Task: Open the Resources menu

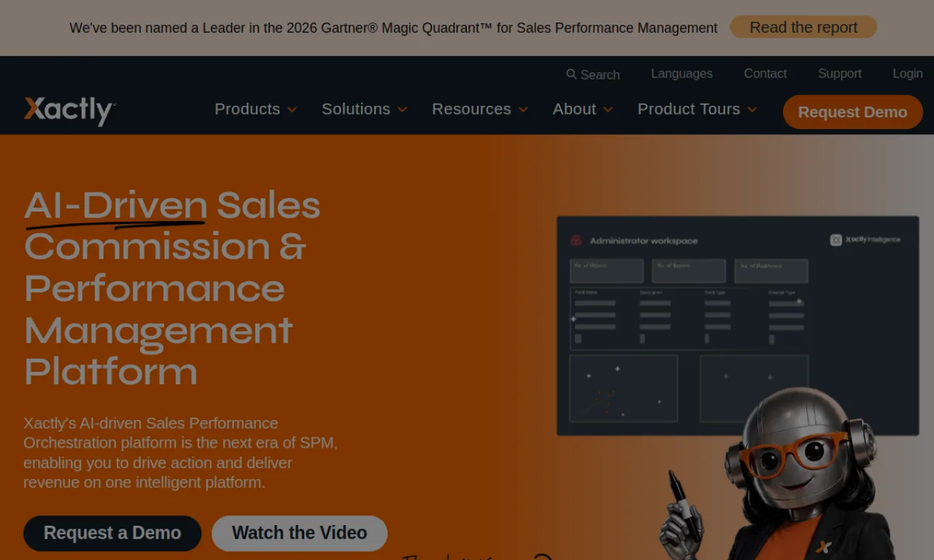Action: [471, 109]
